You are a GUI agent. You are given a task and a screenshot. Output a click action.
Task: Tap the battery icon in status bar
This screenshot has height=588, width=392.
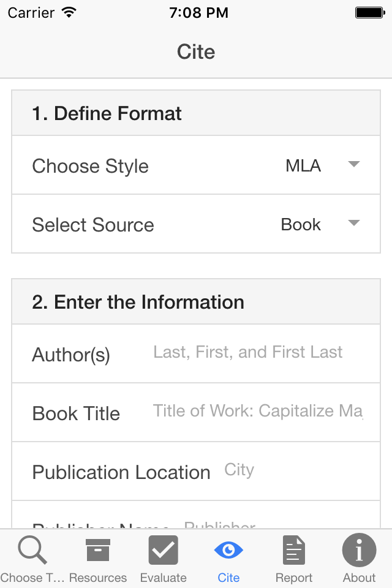coord(369,12)
